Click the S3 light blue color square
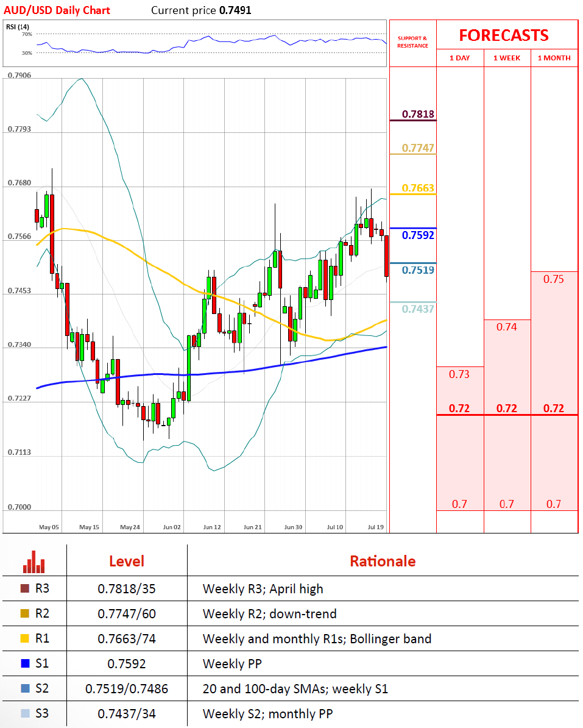 (25, 714)
